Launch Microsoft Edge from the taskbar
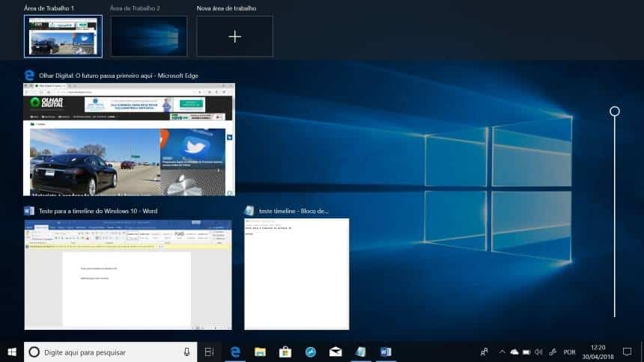Screen dimensions: 644x362 (x=234, y=352)
